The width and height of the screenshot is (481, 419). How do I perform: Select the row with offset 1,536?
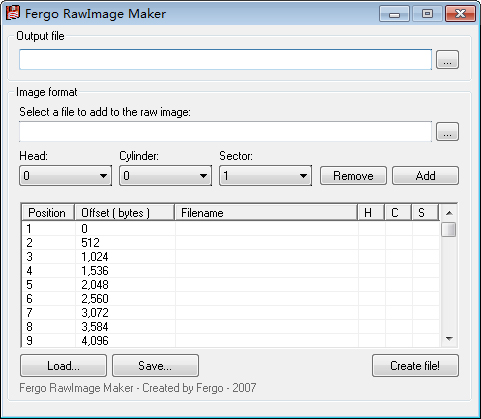(231, 271)
